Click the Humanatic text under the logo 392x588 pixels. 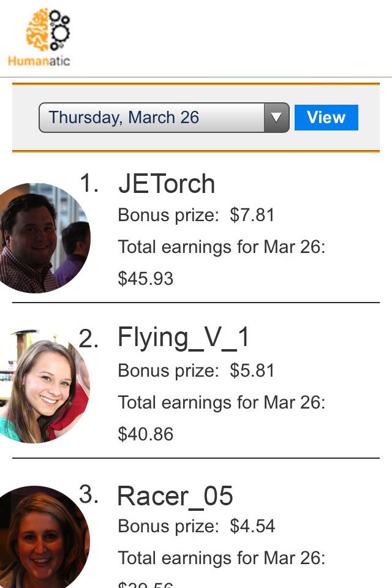click(x=39, y=61)
